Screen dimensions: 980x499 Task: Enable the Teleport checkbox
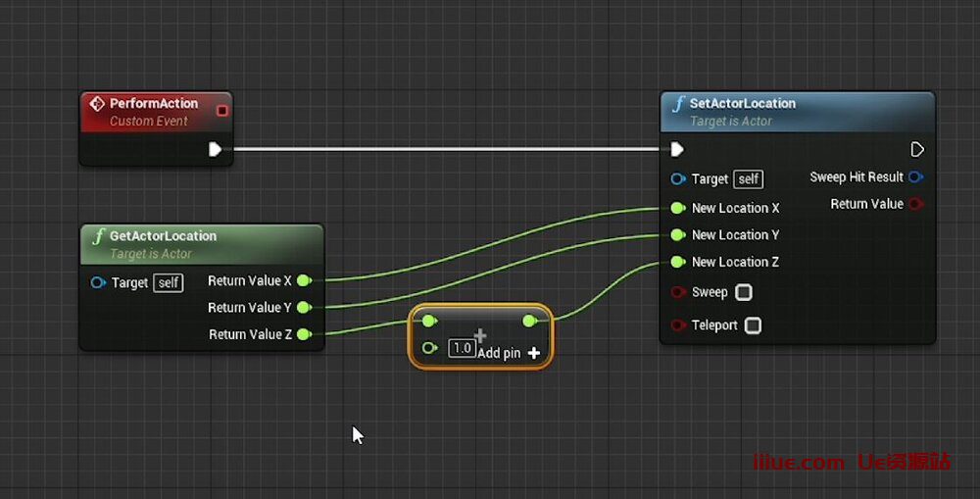click(753, 325)
